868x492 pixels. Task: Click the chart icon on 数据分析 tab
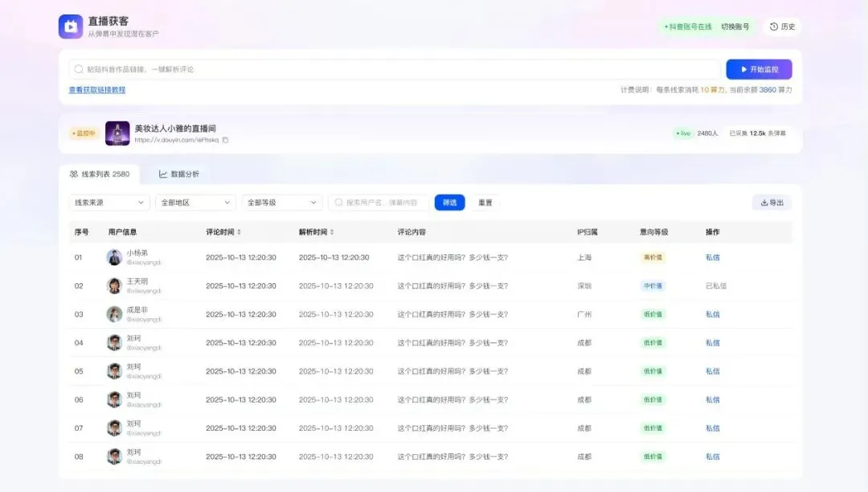162,173
